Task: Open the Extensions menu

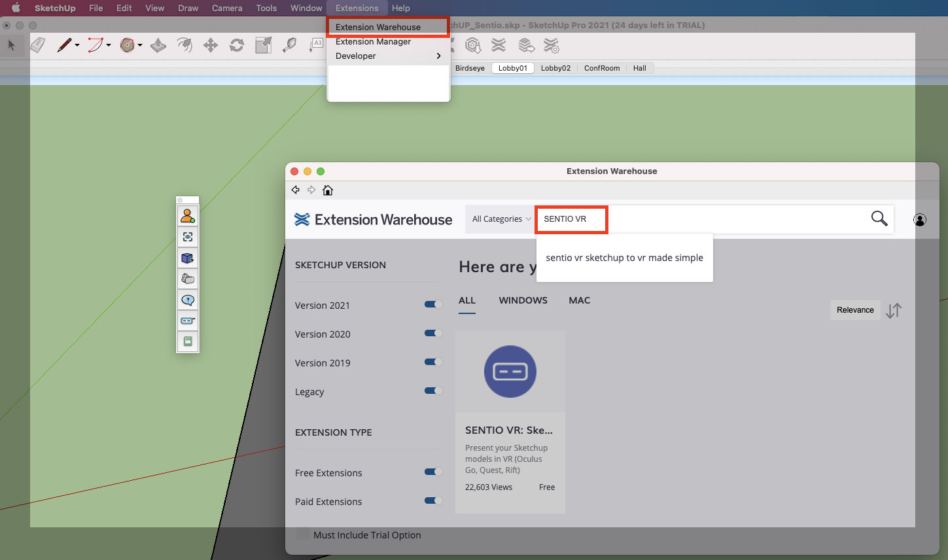Action: click(x=357, y=8)
